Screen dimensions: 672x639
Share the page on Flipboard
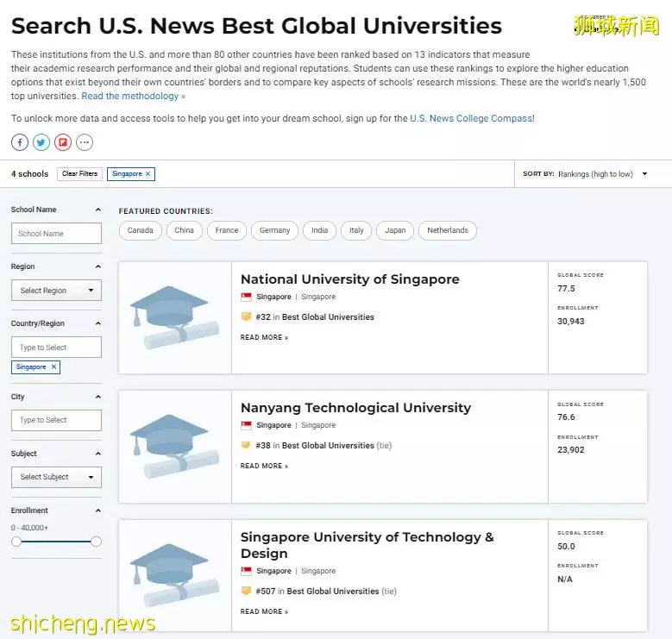63,142
